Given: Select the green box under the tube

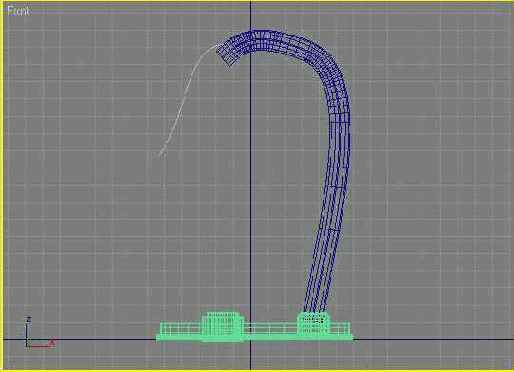Looking at the screenshot, I should click(x=314, y=323).
